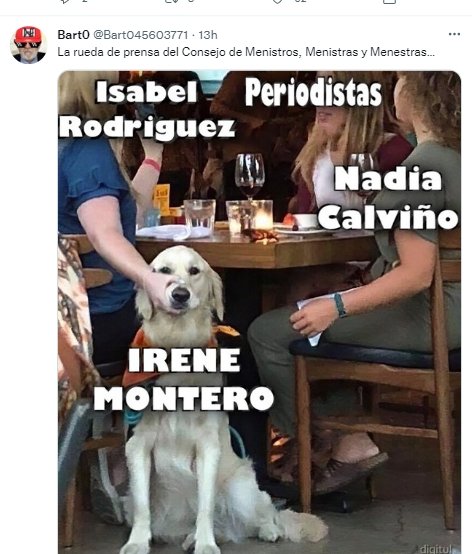This screenshot has height=554, width=472.
Task: Open the BartO display name link
Action: tap(73, 35)
